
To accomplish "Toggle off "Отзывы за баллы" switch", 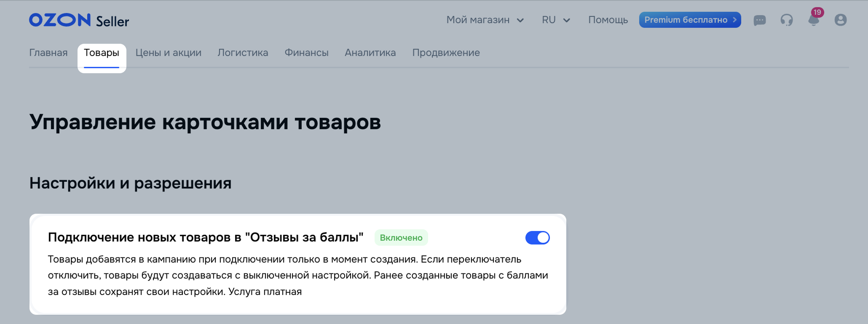I will [537, 238].
